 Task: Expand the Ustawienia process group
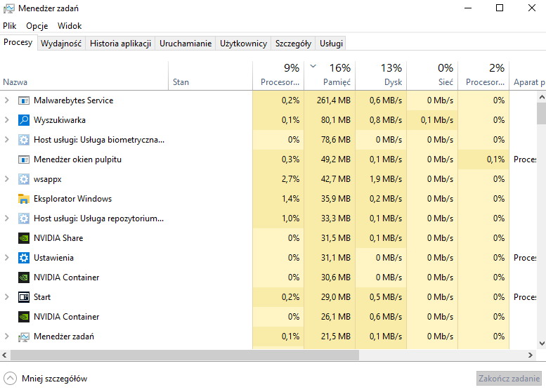7,258
